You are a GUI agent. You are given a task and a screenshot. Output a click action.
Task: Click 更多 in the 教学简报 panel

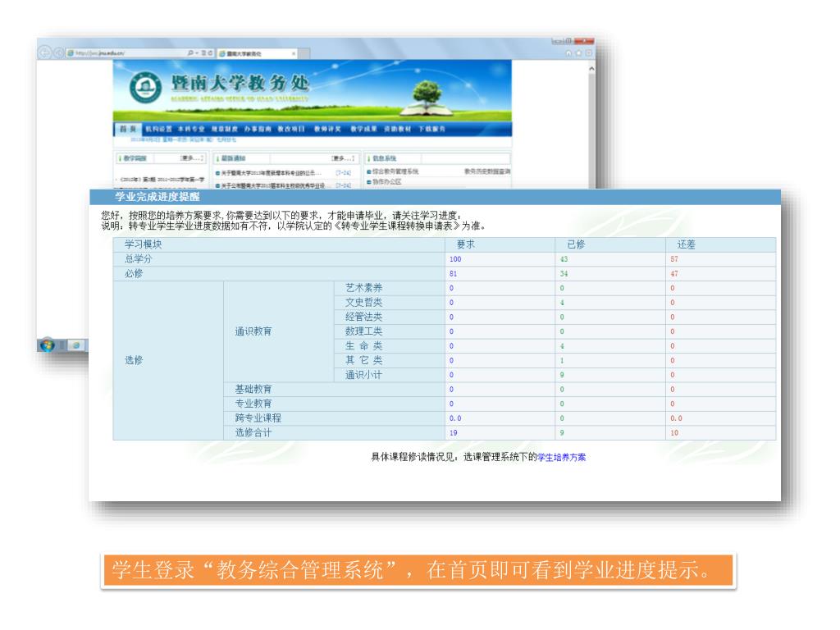(192, 158)
